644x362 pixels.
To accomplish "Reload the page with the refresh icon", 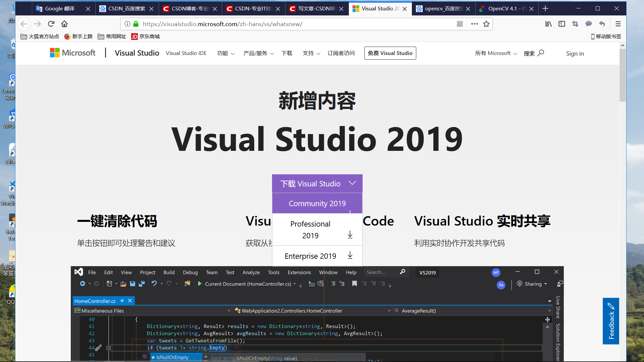I will tap(51, 24).
